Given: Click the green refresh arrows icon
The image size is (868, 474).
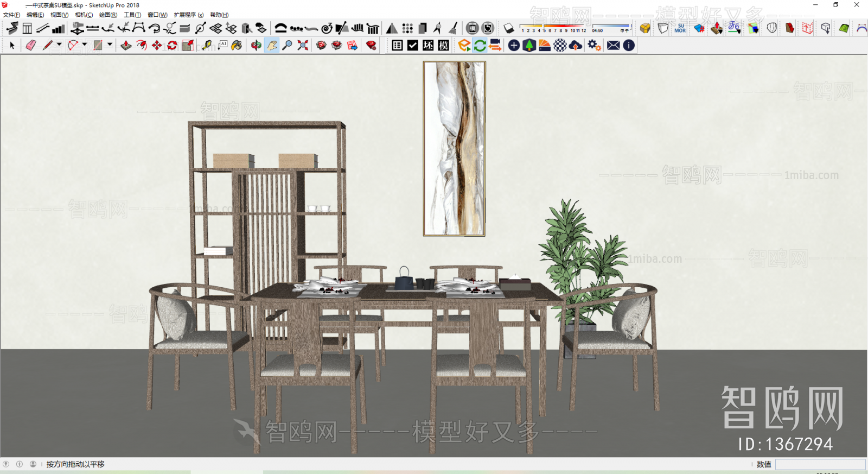Looking at the screenshot, I should pos(480,46).
